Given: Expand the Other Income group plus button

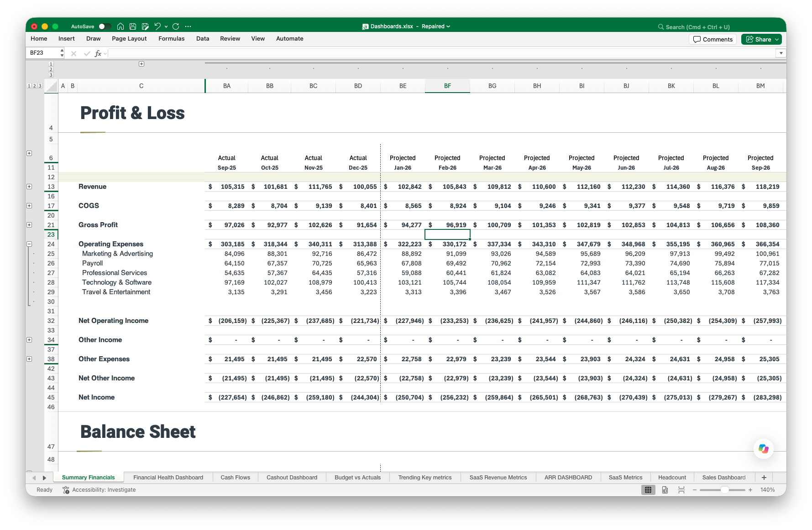Looking at the screenshot, I should coord(29,340).
